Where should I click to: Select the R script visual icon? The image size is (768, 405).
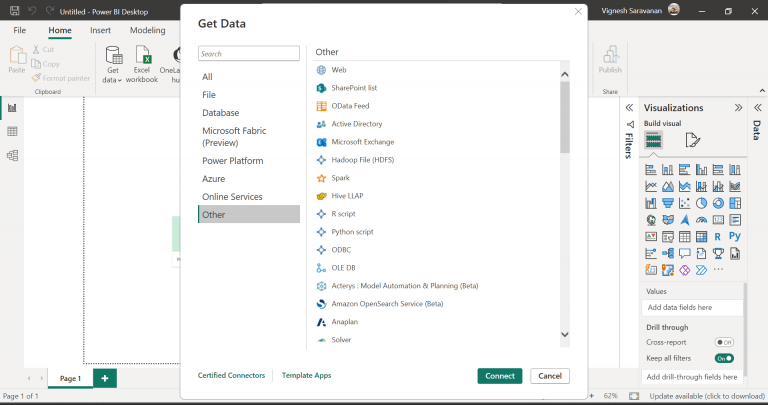[718, 237]
